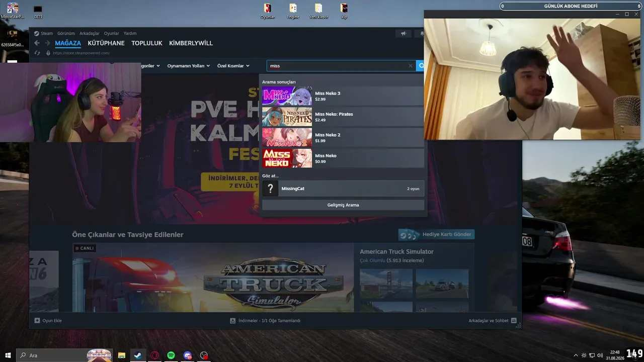Select Miss Neko 3 search result

(343, 96)
